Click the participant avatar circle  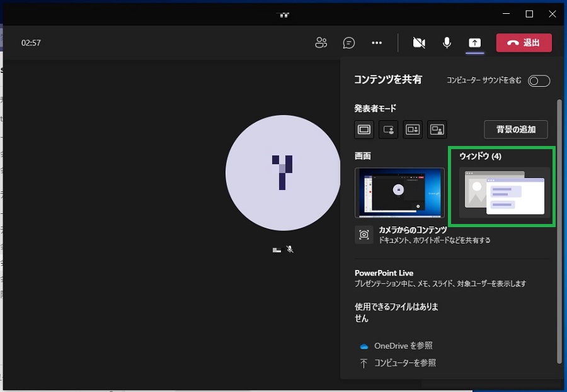click(x=282, y=173)
